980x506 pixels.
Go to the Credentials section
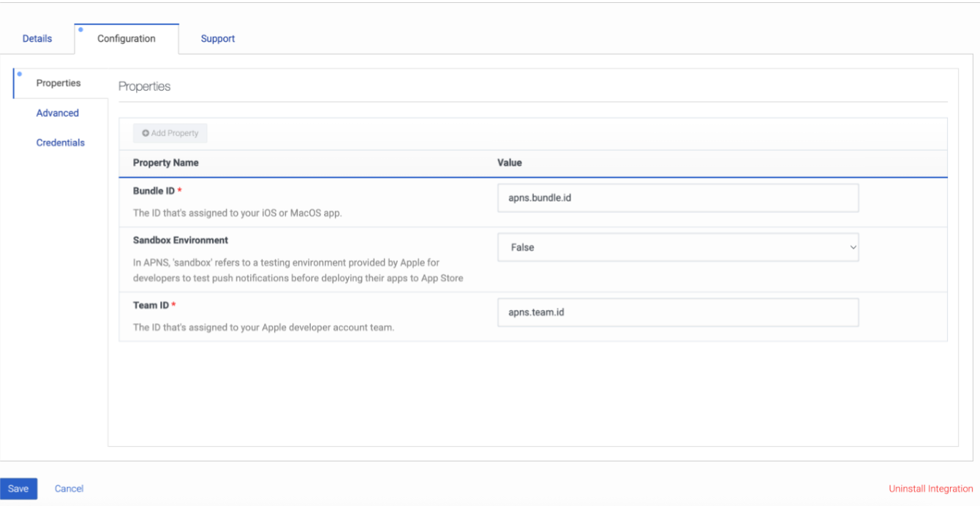(x=61, y=143)
